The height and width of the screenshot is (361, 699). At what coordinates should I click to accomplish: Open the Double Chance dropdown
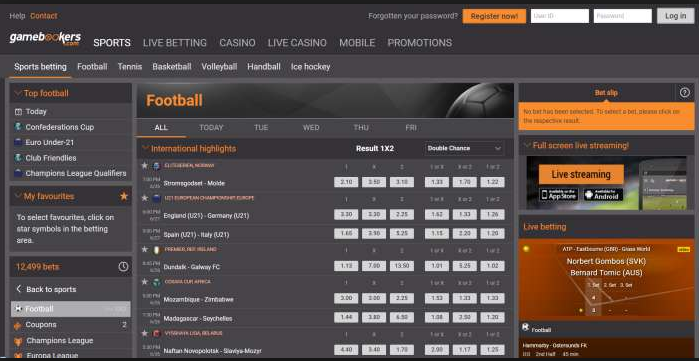click(x=464, y=148)
